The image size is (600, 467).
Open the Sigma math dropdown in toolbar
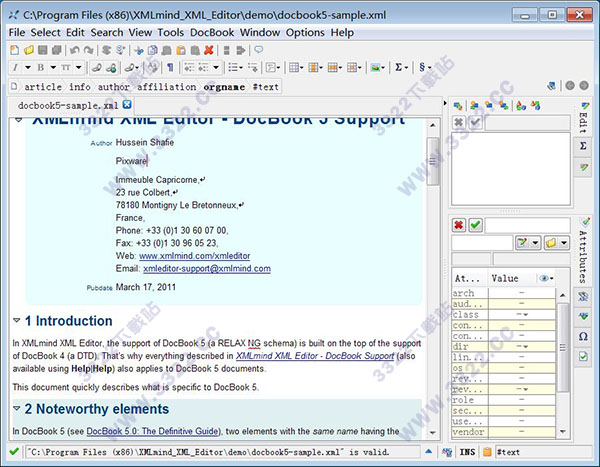(401, 68)
